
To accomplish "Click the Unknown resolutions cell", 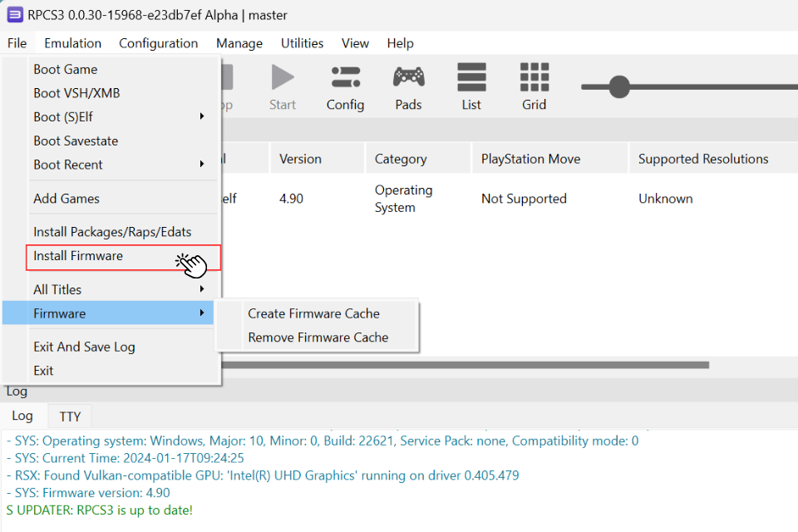I will coord(666,199).
